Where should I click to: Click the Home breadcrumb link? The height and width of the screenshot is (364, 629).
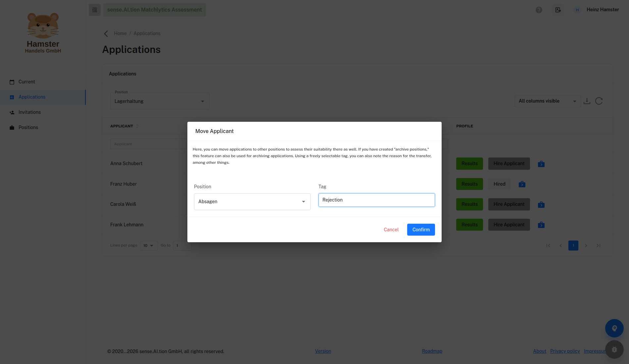120,33
